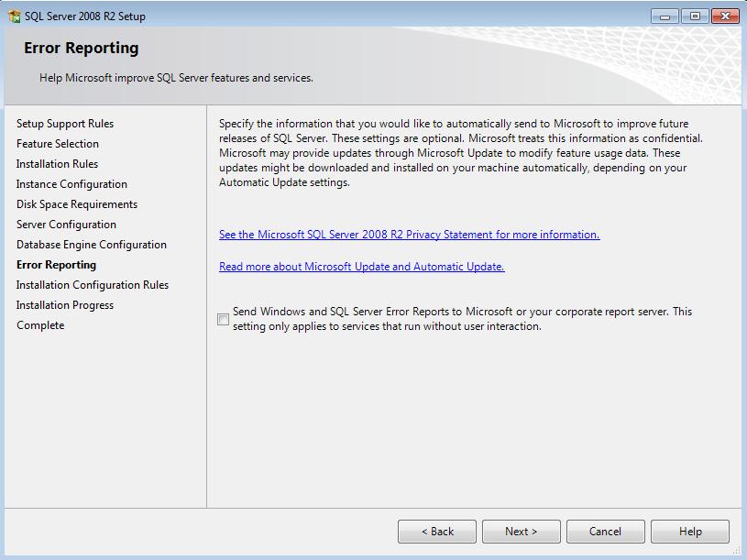Click the window resize grip

tap(738, 551)
